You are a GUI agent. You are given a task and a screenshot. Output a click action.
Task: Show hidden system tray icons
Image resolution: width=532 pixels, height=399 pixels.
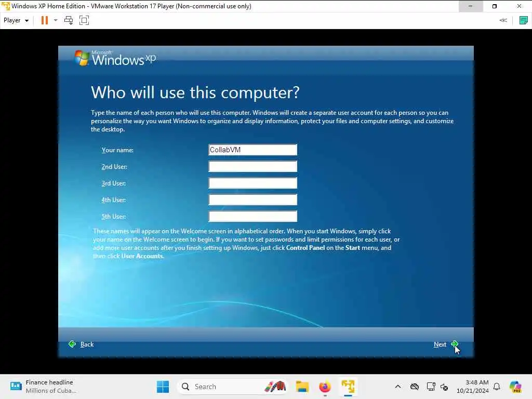click(x=398, y=387)
